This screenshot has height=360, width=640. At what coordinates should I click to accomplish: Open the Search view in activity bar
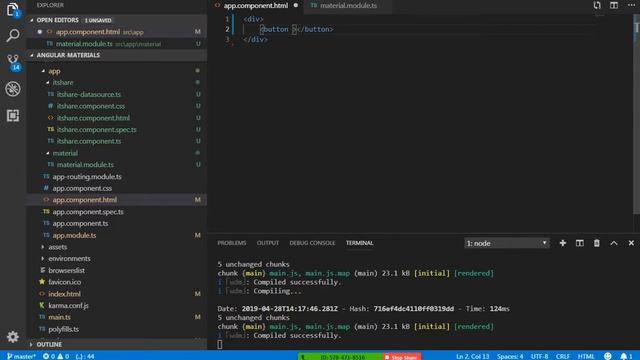(13, 36)
